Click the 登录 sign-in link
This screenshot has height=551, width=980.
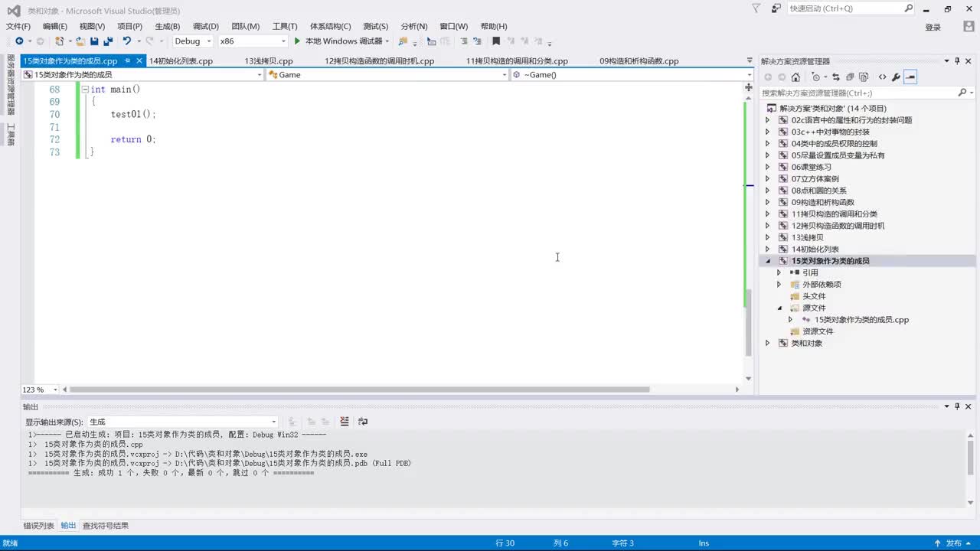pos(933,27)
